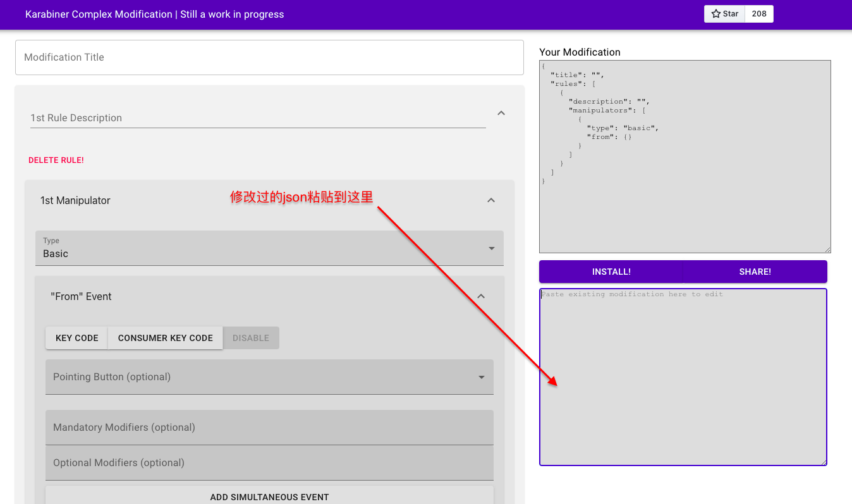Click the GitHub Star button

(725, 14)
